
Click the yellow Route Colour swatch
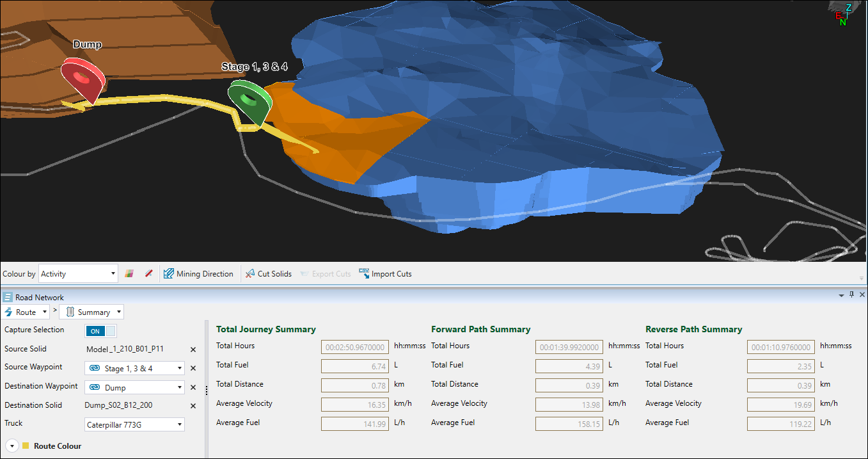26,446
